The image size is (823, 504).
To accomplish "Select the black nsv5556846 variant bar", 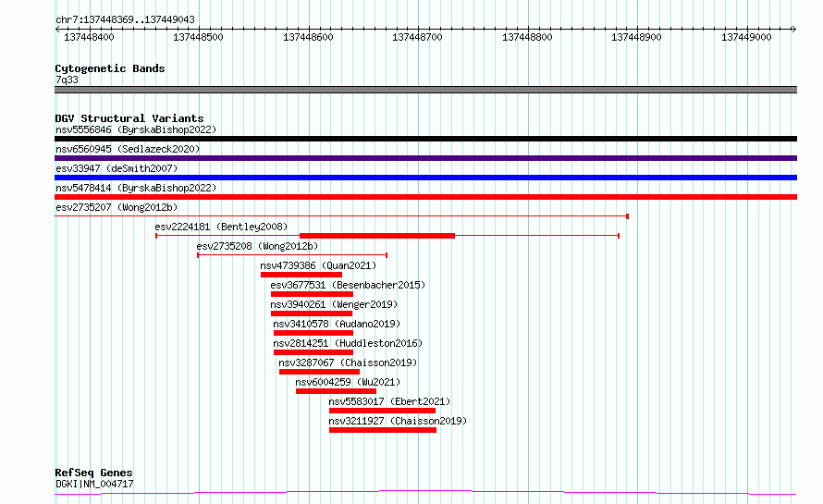I will [x=425, y=139].
